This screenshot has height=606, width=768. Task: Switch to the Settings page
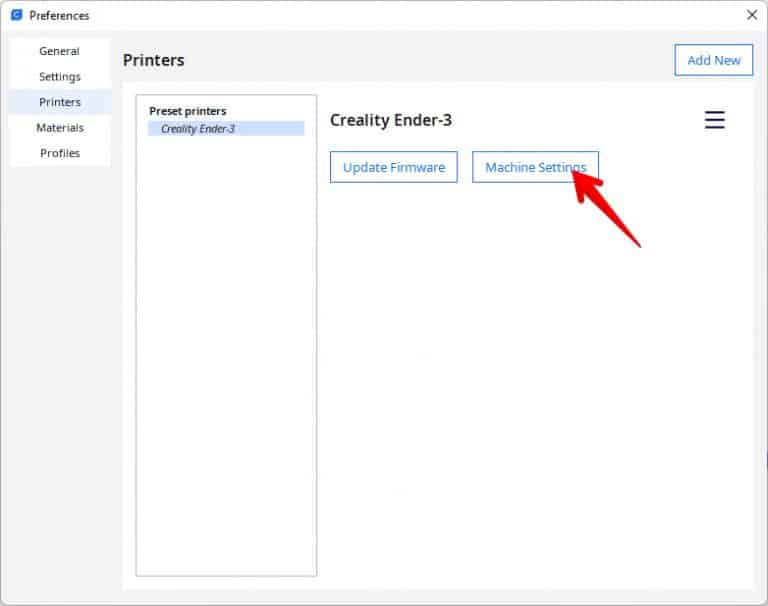tap(60, 76)
